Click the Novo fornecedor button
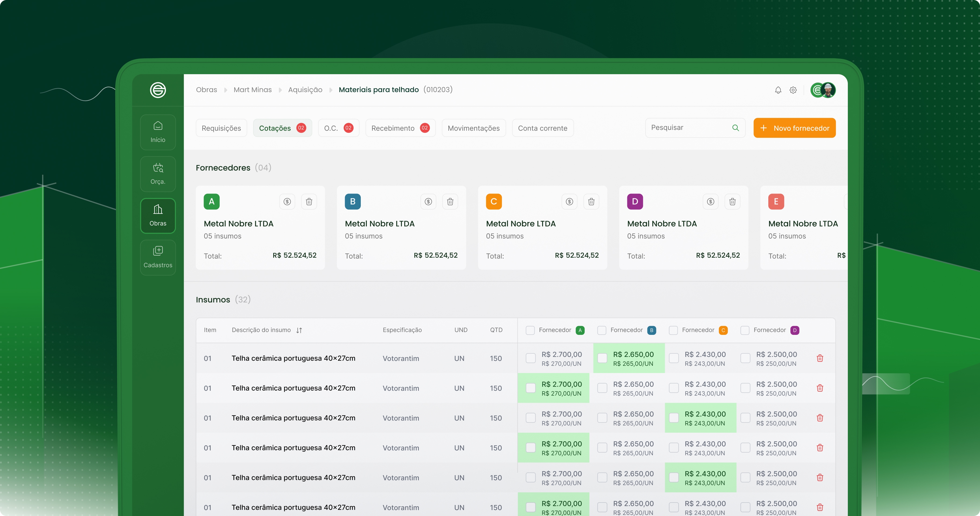980x516 pixels. pyautogui.click(x=794, y=128)
